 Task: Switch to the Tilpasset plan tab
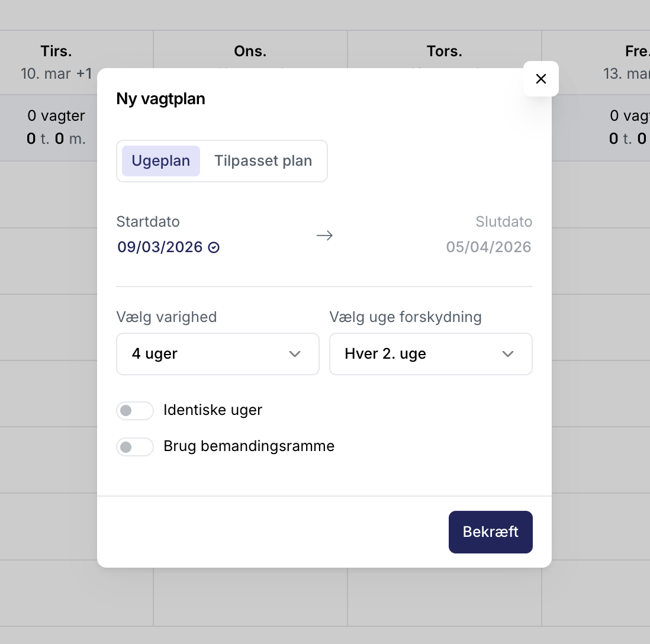(x=263, y=161)
